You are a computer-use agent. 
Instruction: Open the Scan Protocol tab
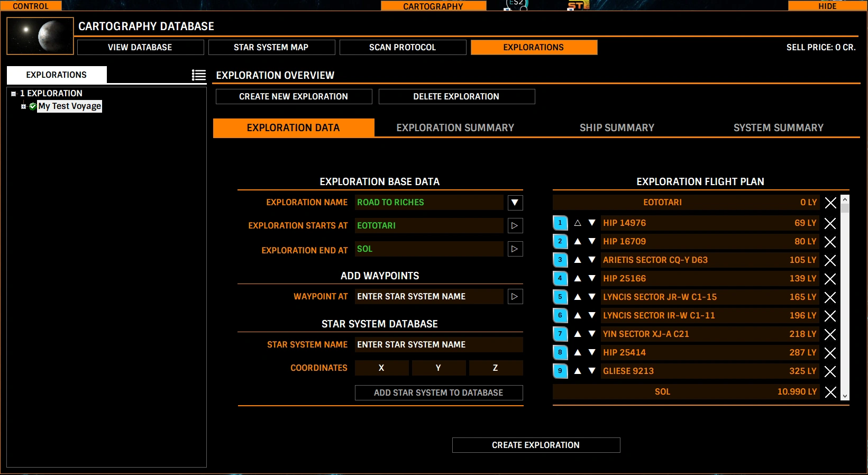(403, 47)
